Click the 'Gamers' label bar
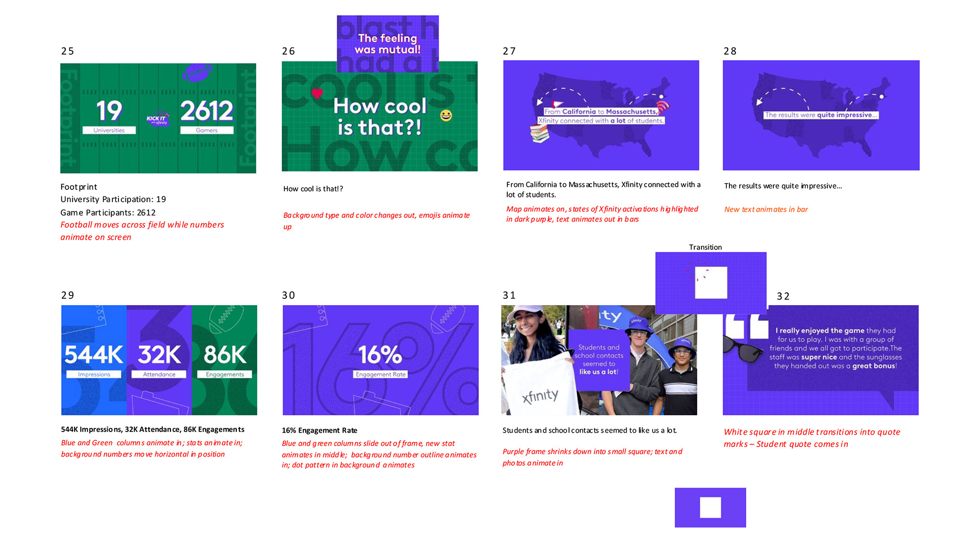Screen dimensions: 980x551 pos(207,130)
